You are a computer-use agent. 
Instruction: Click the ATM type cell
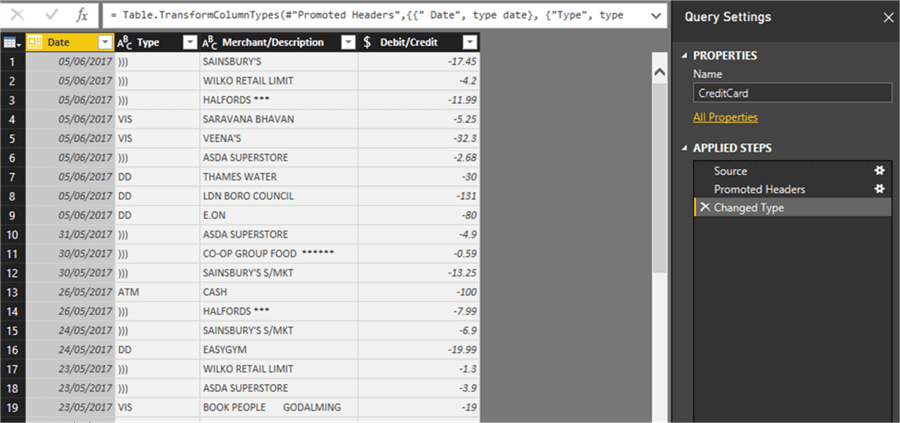coord(157,292)
